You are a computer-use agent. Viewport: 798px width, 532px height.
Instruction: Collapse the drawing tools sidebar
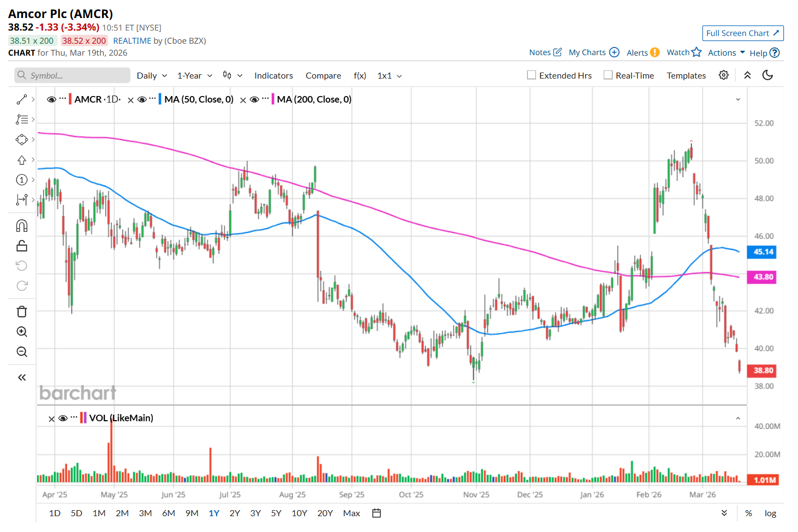tap(22, 378)
